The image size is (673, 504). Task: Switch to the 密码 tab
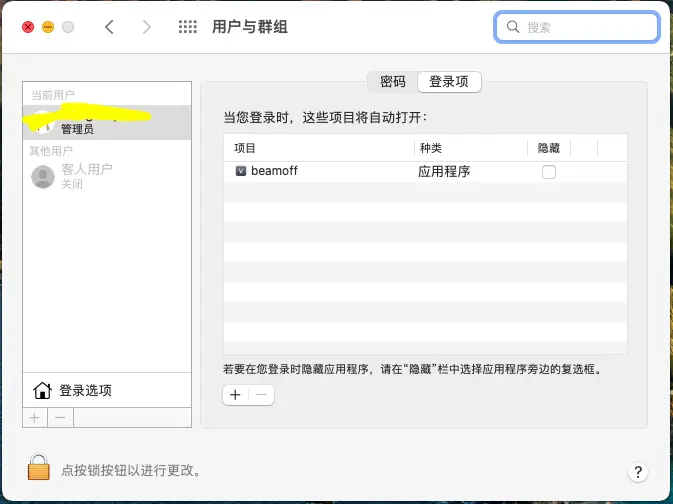pyautogui.click(x=392, y=82)
